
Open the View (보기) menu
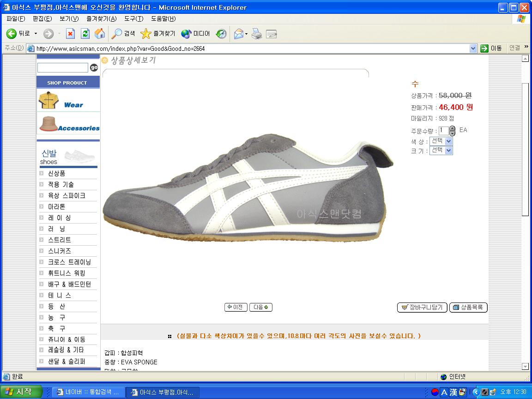point(69,18)
